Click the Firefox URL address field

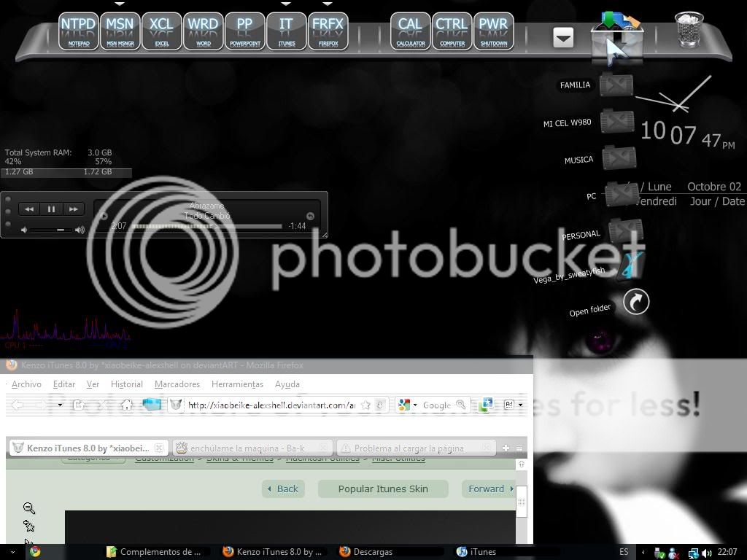(x=271, y=405)
